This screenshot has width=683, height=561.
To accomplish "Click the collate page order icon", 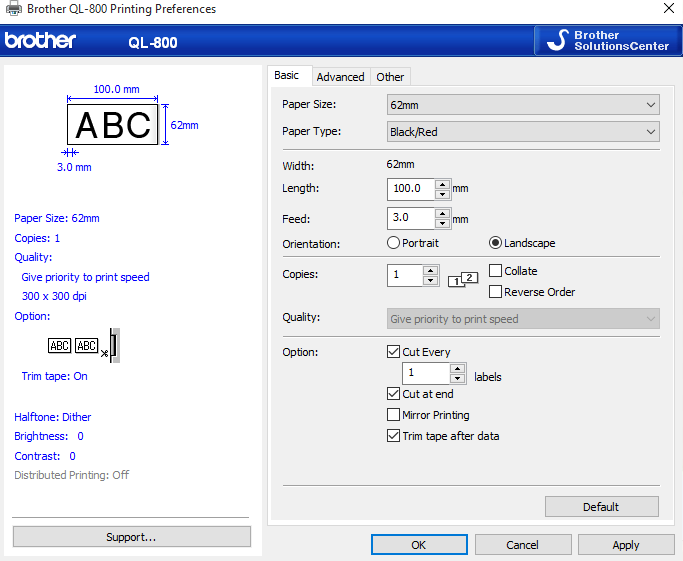I will 463,279.
